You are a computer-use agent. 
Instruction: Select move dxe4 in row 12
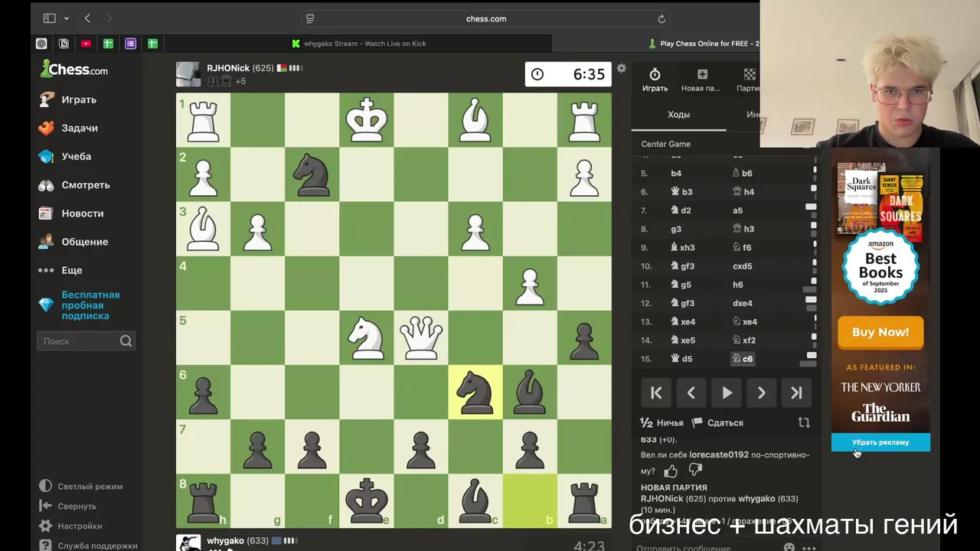click(x=742, y=303)
